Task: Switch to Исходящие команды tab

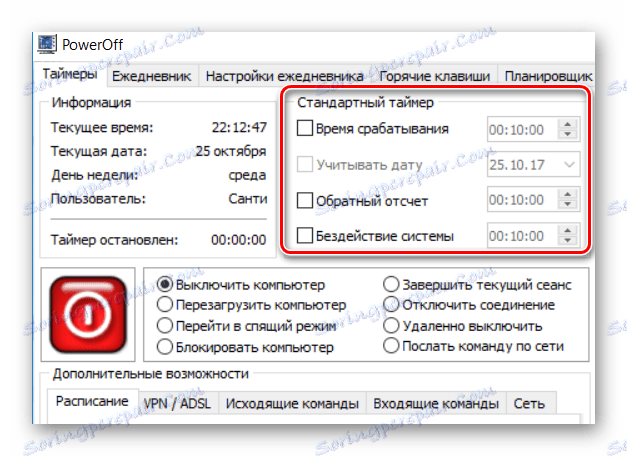Action: (x=292, y=404)
